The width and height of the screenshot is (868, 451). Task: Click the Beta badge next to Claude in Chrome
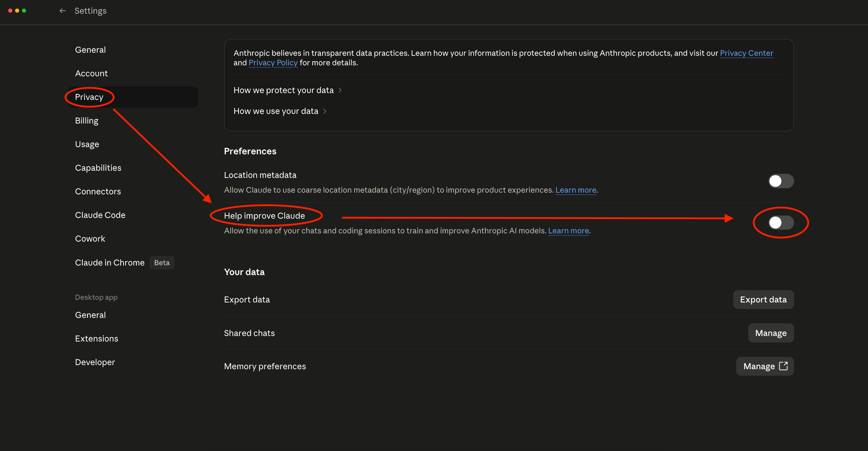pyautogui.click(x=162, y=263)
